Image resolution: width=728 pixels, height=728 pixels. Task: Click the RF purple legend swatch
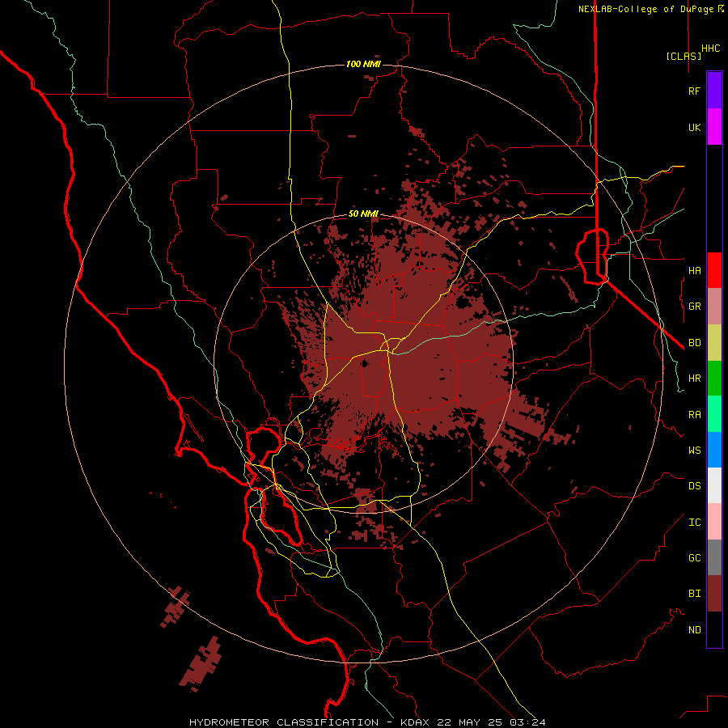(x=714, y=91)
